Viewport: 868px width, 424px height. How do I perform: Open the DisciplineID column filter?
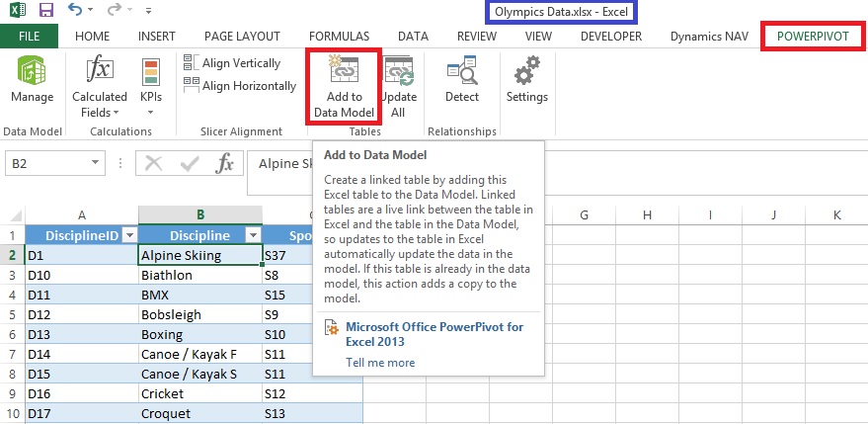128,235
